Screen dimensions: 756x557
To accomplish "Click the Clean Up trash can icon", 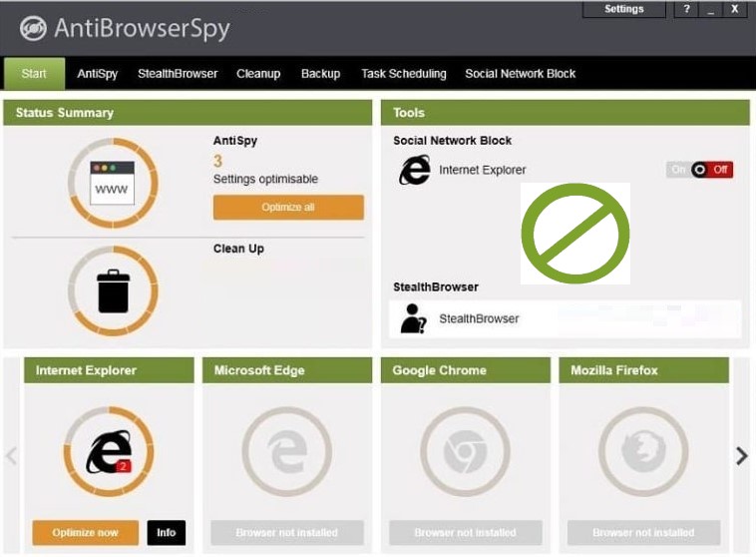I will click(x=113, y=291).
